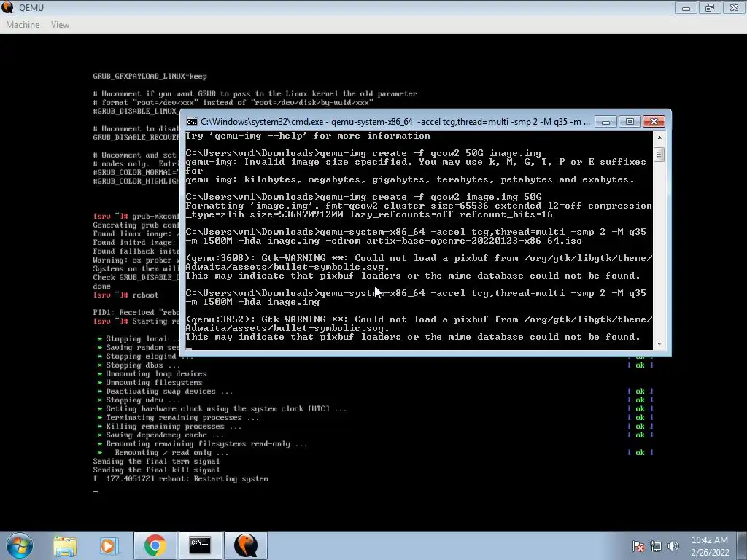Click the cmd scrollbar up arrow
Screen dimensions: 747x560
pyautogui.click(x=659, y=138)
